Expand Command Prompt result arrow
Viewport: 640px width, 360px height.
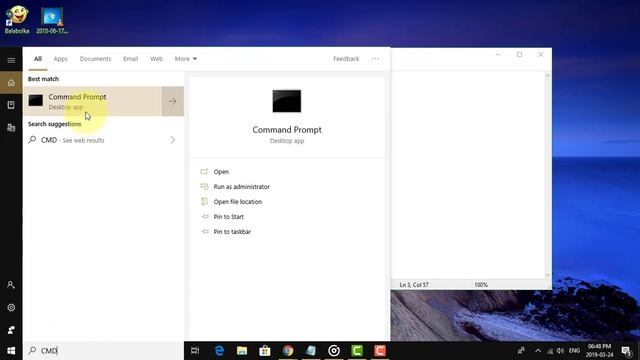[x=173, y=101]
